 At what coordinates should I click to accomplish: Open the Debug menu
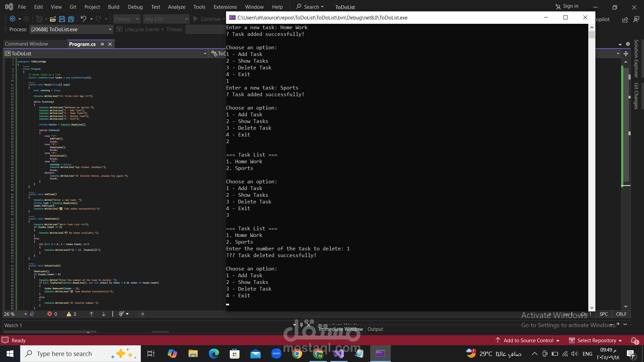(135, 7)
